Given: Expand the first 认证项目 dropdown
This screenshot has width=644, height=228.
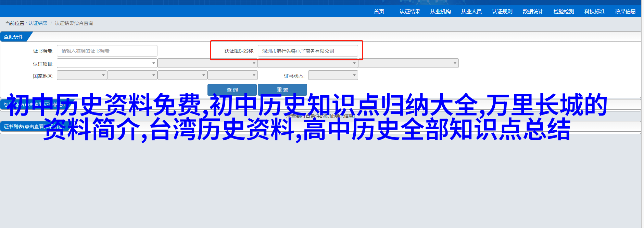Looking at the screenshot, I should 107,63.
